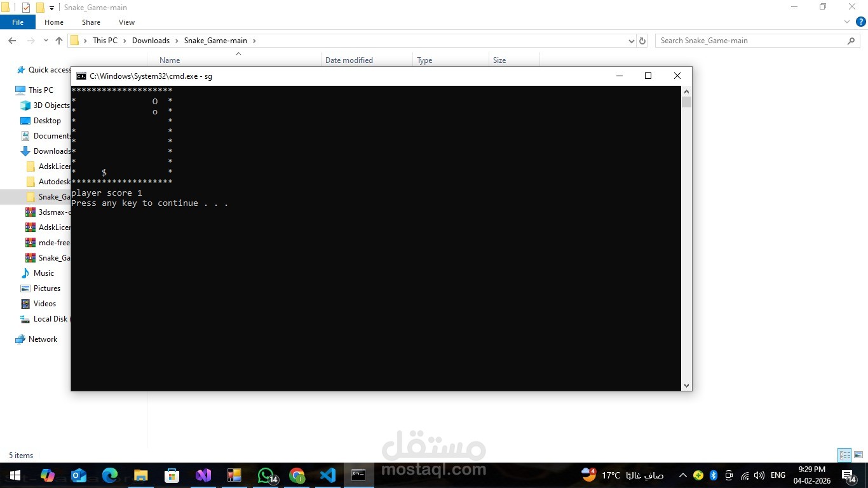868x488 pixels.
Task: Open the File menu in Explorer
Action: (18, 22)
